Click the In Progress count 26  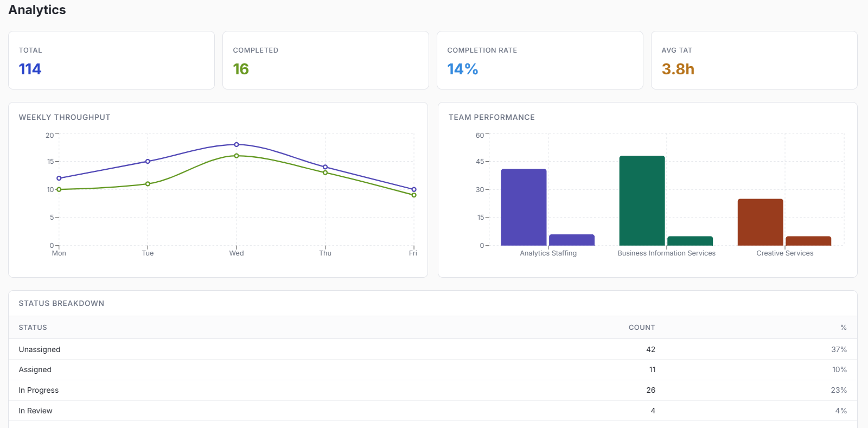650,390
